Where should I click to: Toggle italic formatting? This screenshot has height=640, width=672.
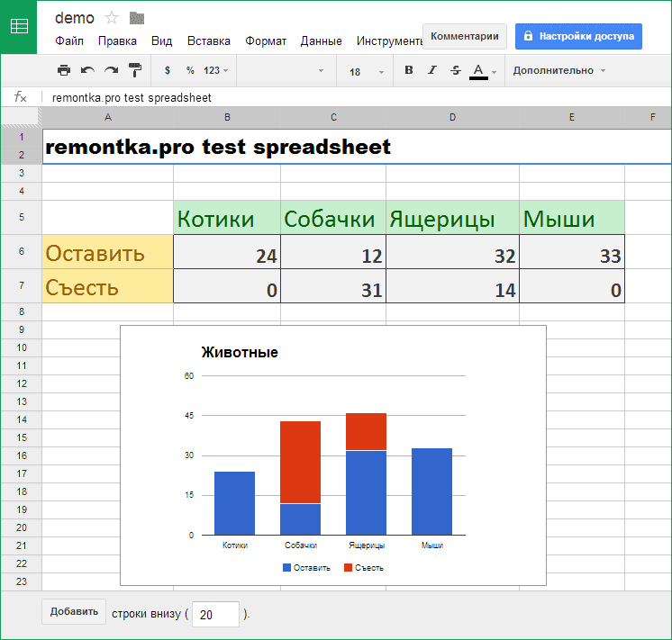pos(432,70)
